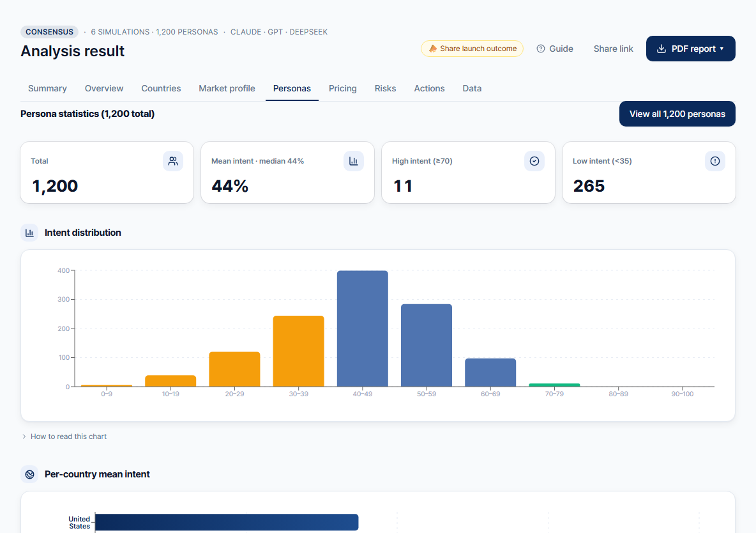Viewport: 756px width, 533px height.
Task: Switch to the Actions tab
Action: click(429, 88)
